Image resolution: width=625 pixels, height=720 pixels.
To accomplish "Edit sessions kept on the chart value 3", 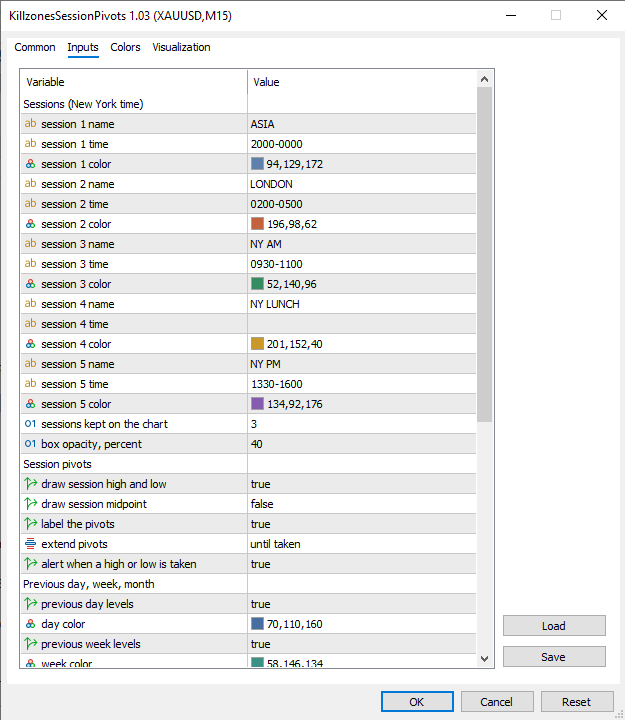I will pyautogui.click(x=361, y=424).
